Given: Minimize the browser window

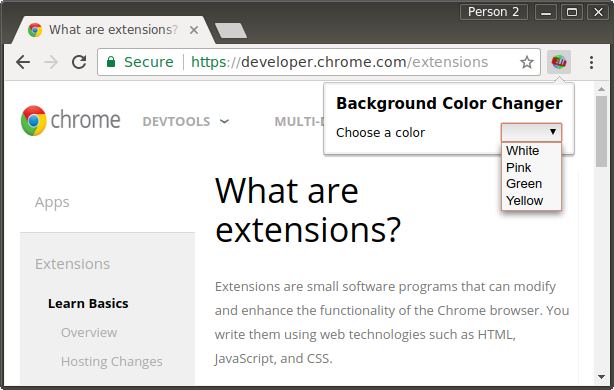Looking at the screenshot, I should point(546,12).
